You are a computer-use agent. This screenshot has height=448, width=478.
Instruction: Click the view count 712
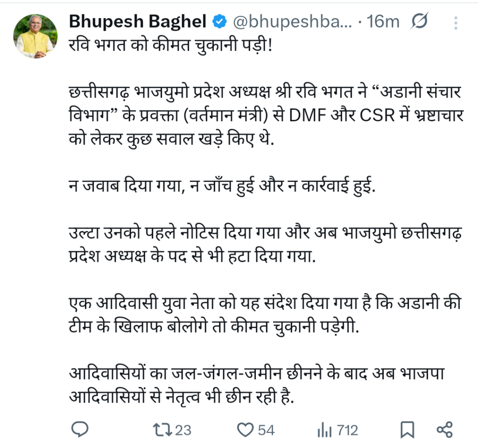pyautogui.click(x=347, y=430)
